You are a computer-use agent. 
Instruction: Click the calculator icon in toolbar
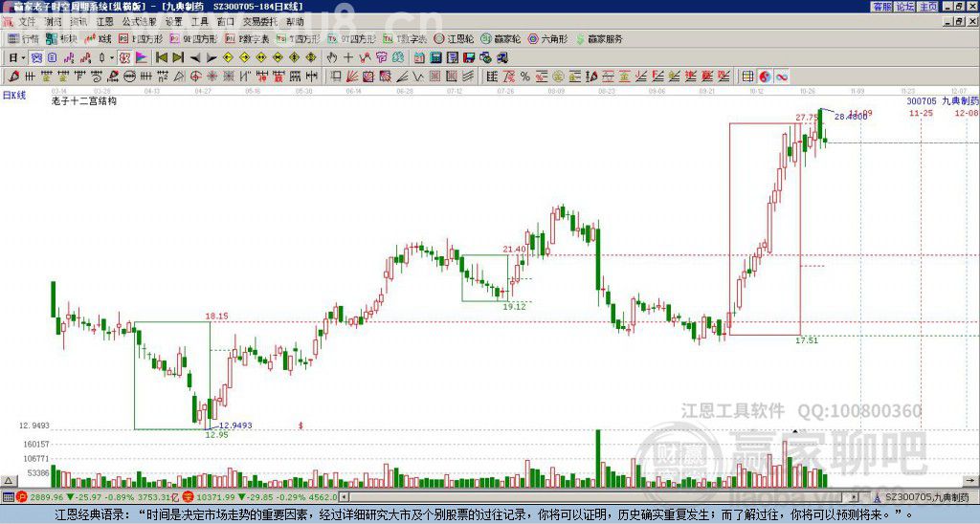pyautogui.click(x=435, y=58)
